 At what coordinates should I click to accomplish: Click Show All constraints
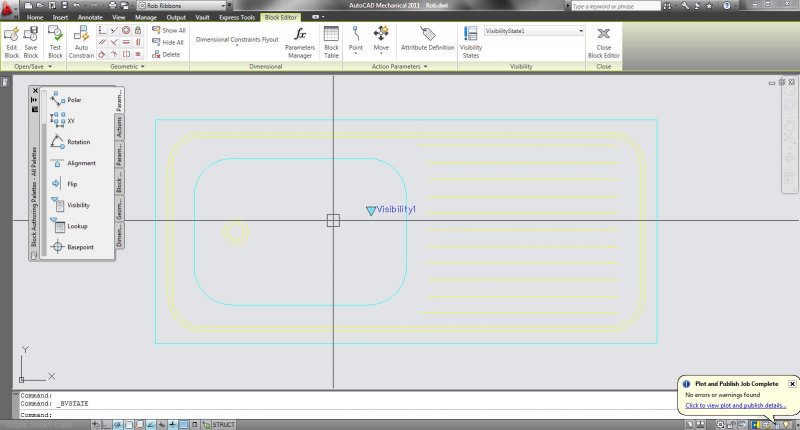pyautogui.click(x=169, y=31)
